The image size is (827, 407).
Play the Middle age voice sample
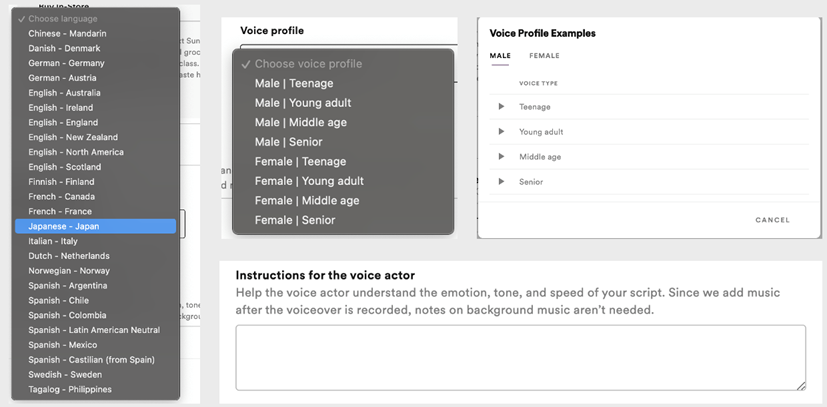coord(501,157)
